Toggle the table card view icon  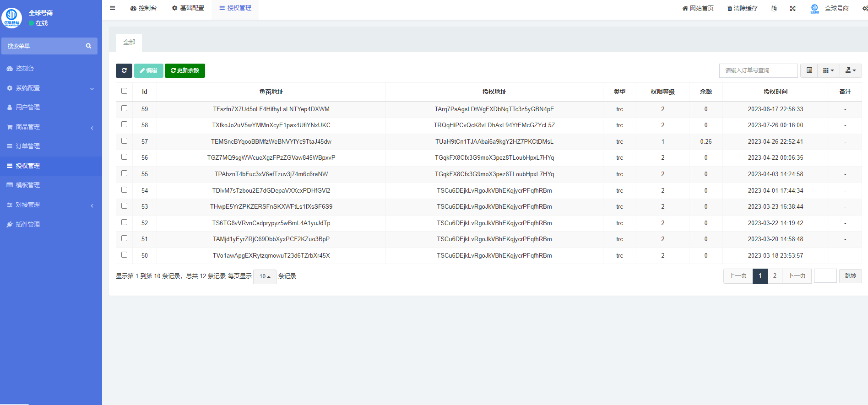click(809, 70)
